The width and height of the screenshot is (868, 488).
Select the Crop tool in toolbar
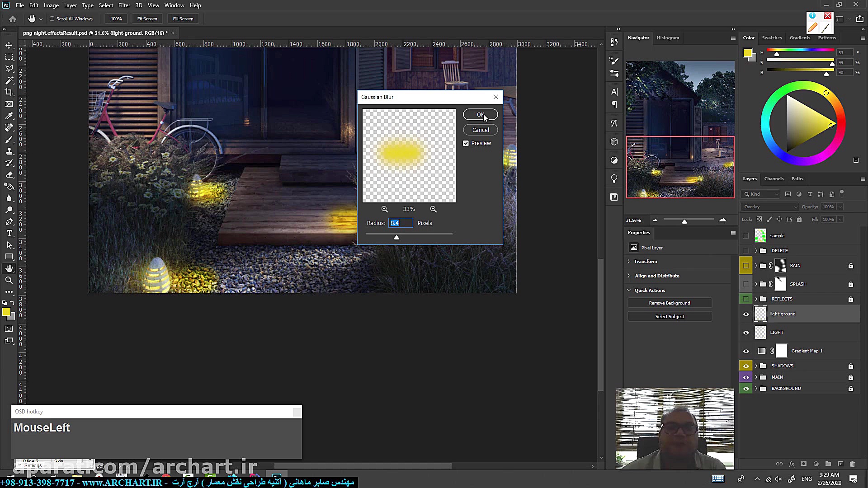(x=9, y=92)
